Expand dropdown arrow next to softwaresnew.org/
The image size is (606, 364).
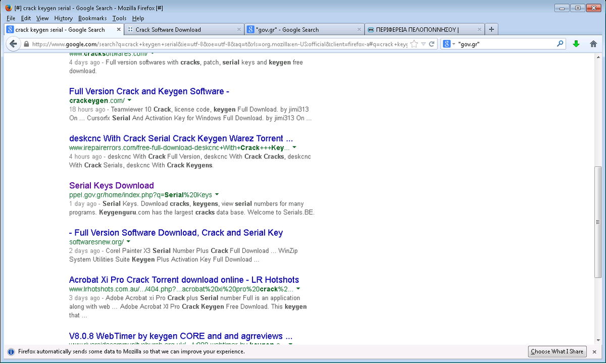coord(128,241)
